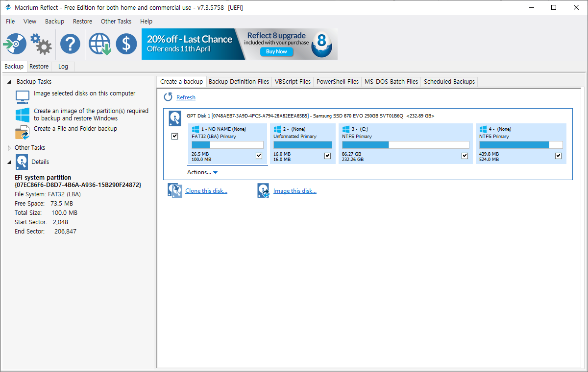Open the Actions dropdown menu
The height and width of the screenshot is (372, 588).
202,172
